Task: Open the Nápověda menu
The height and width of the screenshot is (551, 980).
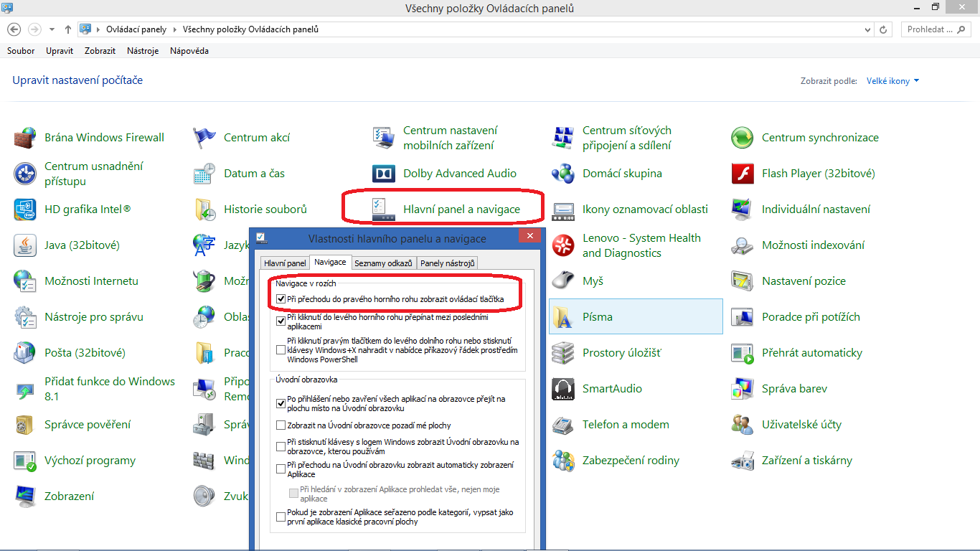Action: (x=189, y=51)
